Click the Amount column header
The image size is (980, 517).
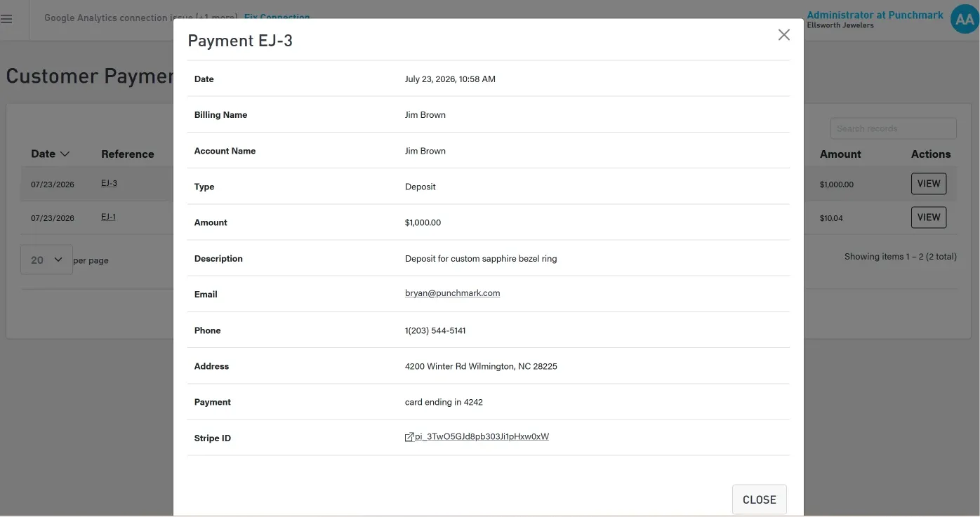(840, 154)
